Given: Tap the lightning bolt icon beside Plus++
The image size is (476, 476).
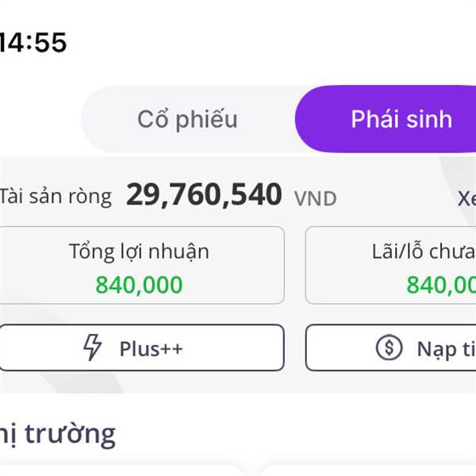Looking at the screenshot, I should [x=92, y=347].
